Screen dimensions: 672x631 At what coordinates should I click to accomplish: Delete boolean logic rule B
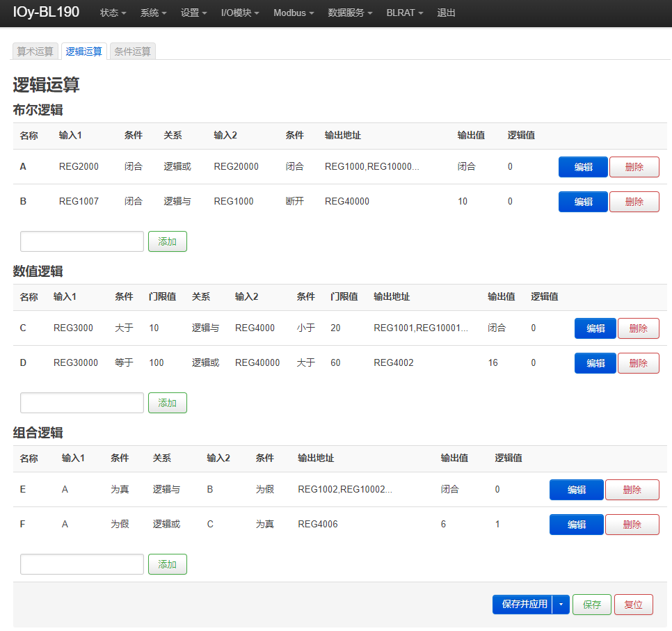tap(634, 202)
